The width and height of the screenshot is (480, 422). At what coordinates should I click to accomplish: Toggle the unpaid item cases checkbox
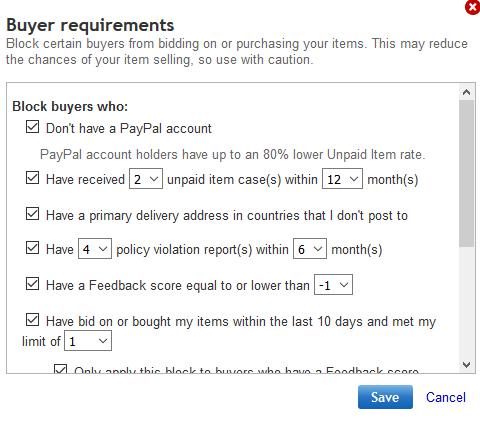pos(32,178)
